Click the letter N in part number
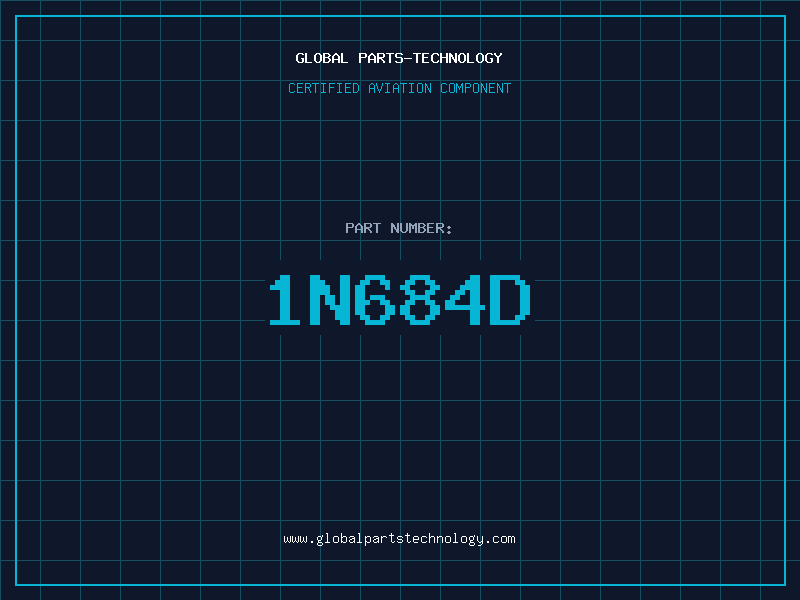The height and width of the screenshot is (600, 800). 330,299
